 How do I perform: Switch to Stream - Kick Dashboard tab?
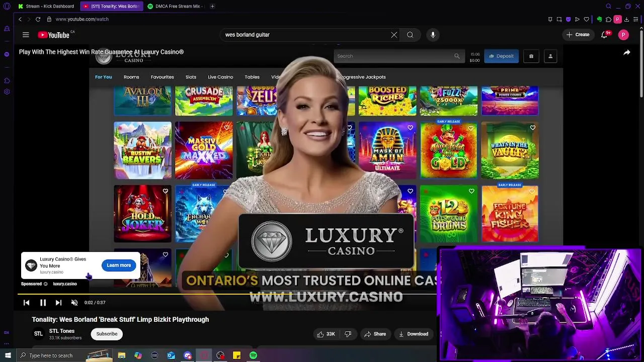(x=46, y=6)
